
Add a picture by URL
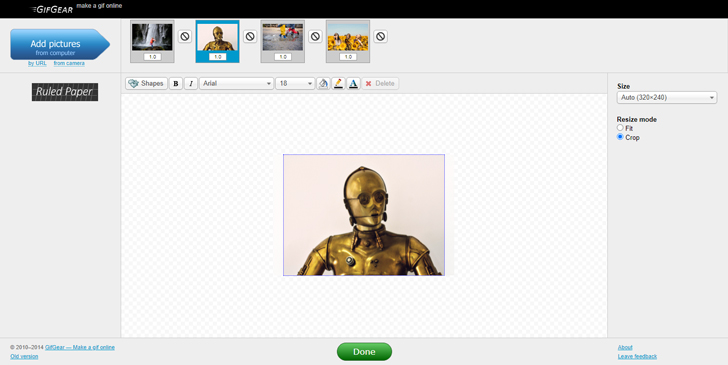click(37, 63)
